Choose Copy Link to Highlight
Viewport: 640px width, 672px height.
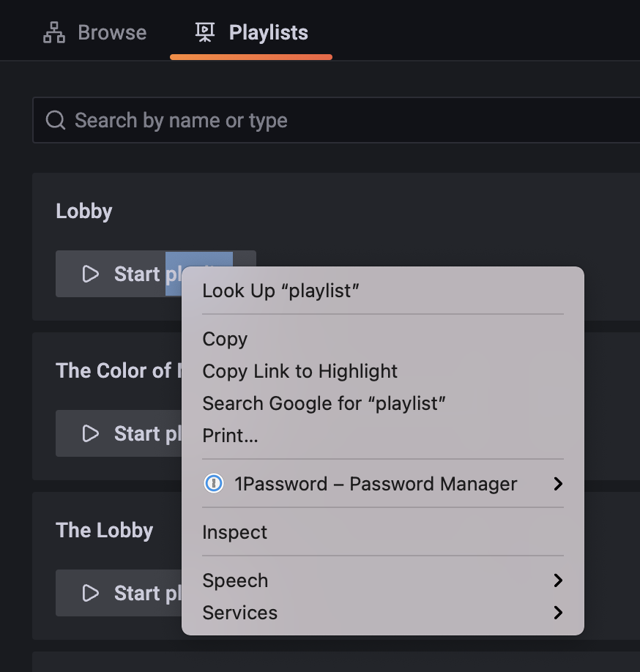299,371
